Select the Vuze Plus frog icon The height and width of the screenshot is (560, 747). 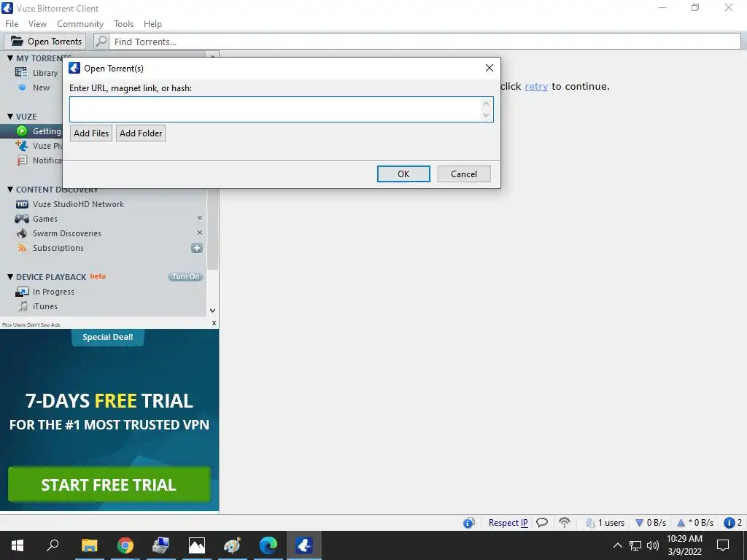21,145
